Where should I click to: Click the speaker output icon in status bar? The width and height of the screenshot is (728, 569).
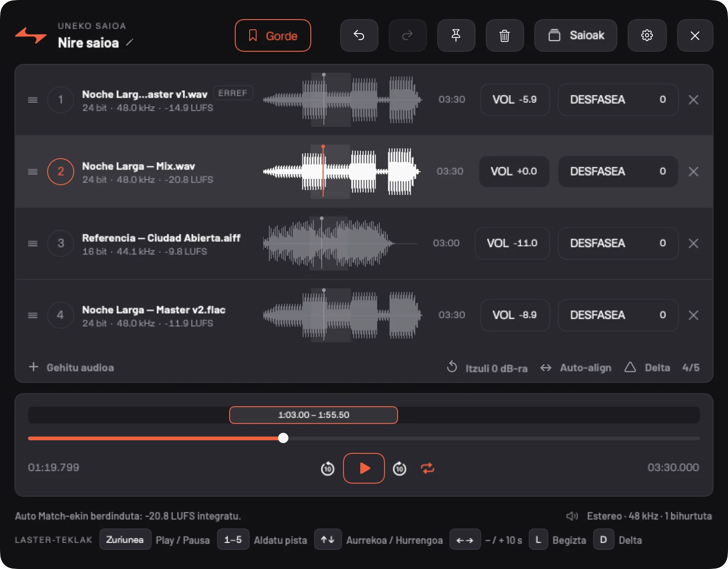[572, 516]
